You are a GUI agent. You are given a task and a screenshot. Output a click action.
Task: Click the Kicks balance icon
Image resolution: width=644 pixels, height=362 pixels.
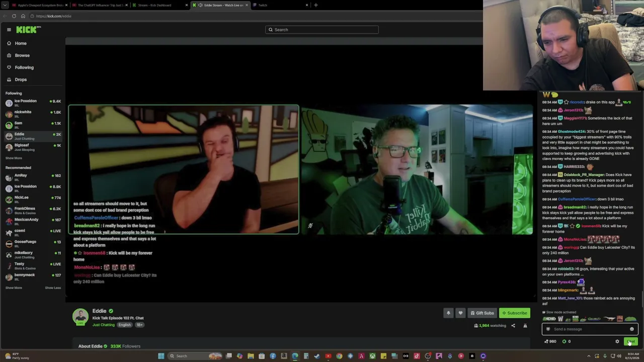[x=565, y=341]
